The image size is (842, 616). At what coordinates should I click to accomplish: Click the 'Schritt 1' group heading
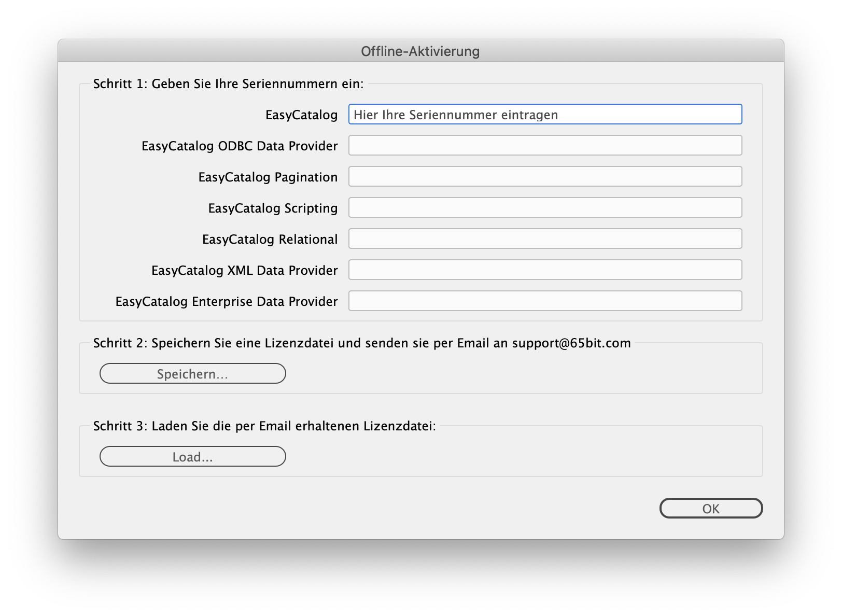tap(228, 84)
